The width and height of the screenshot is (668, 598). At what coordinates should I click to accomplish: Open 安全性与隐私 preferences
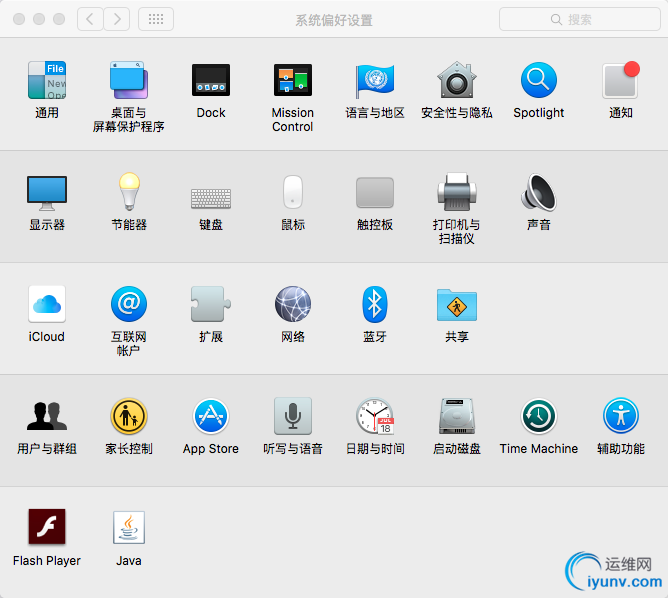[x=457, y=80]
